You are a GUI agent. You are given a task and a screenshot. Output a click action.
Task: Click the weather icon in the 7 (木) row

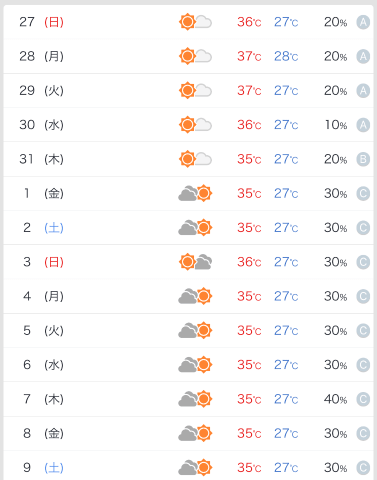pos(195,399)
